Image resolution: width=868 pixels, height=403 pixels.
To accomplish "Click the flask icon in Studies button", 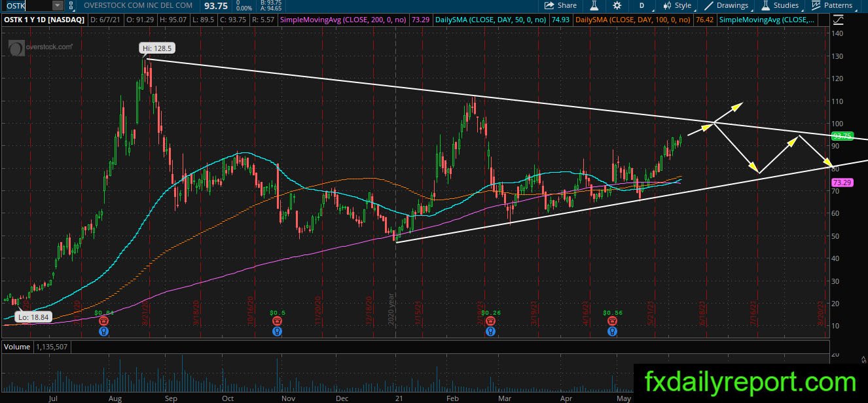I will pos(765,5).
